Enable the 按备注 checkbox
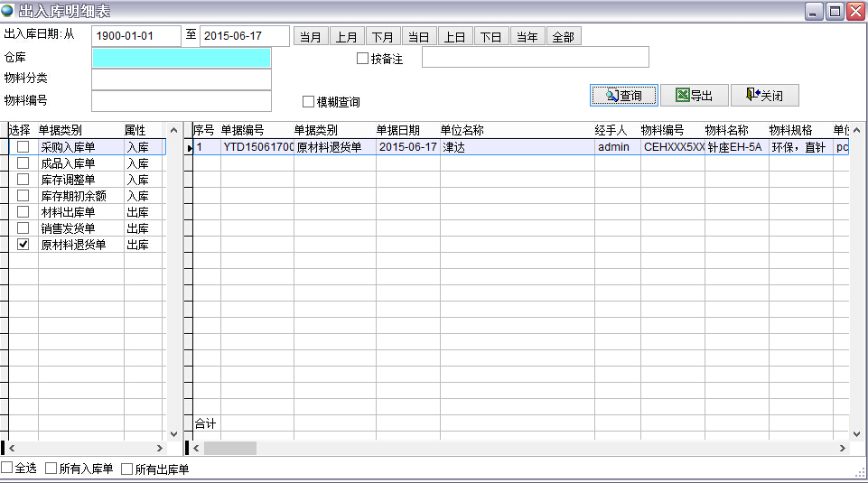868x483 pixels. point(363,59)
